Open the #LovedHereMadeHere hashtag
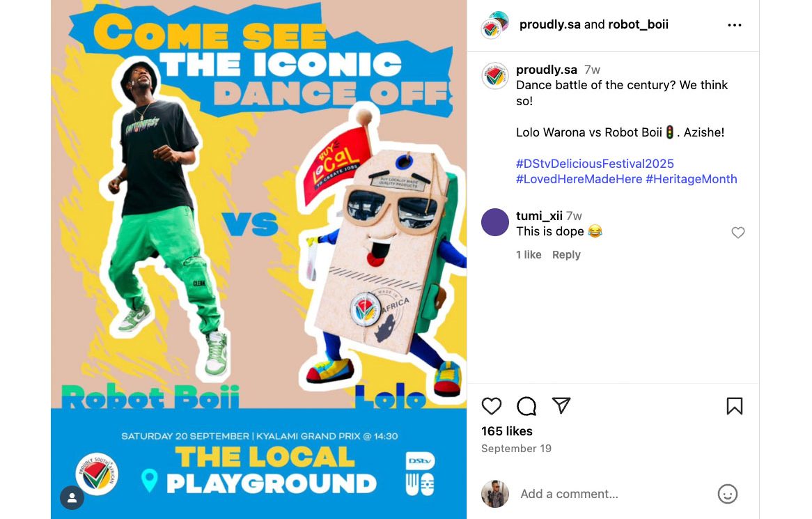 (x=579, y=179)
